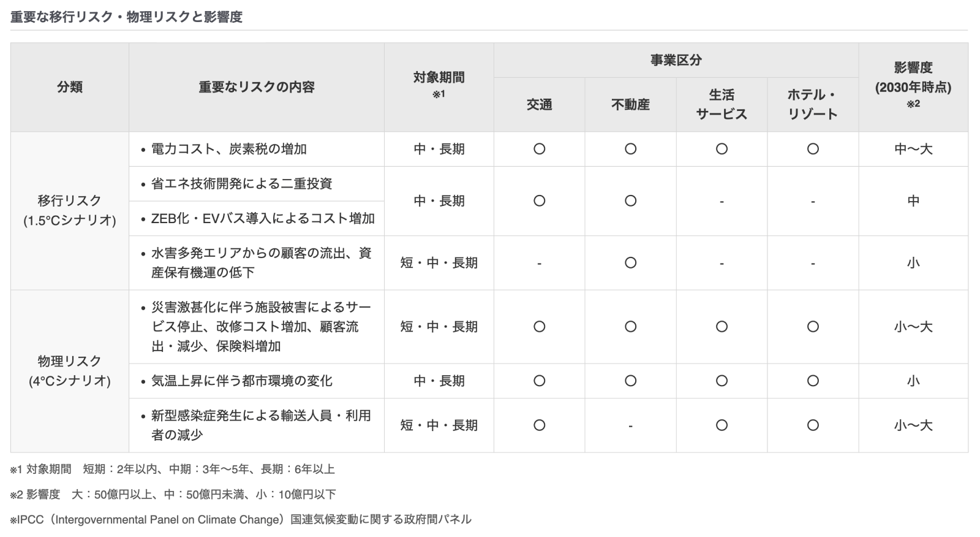The width and height of the screenshot is (980, 537).
Task: Click the 生活サービス circle in 気温上昇 row
Action: tap(722, 381)
